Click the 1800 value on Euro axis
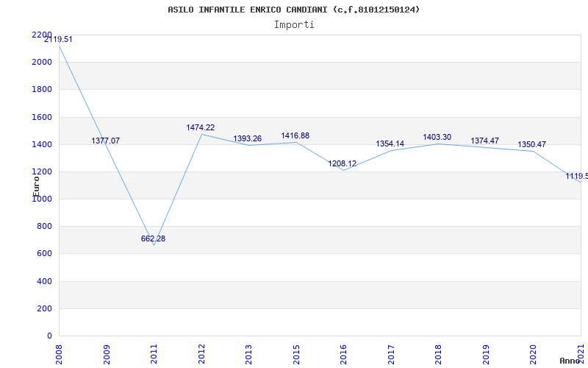Viewport: 588px width, 368px height. click(x=42, y=90)
